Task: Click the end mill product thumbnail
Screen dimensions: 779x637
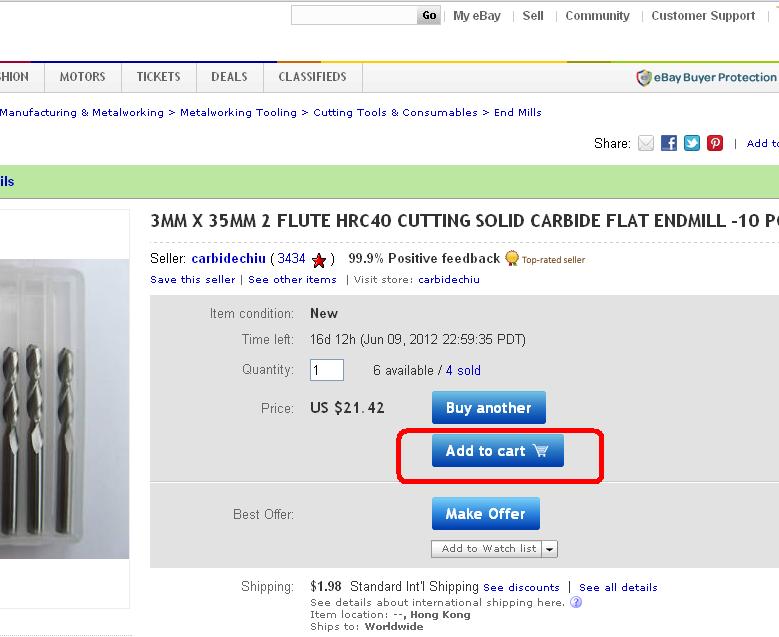Action: [x=64, y=410]
